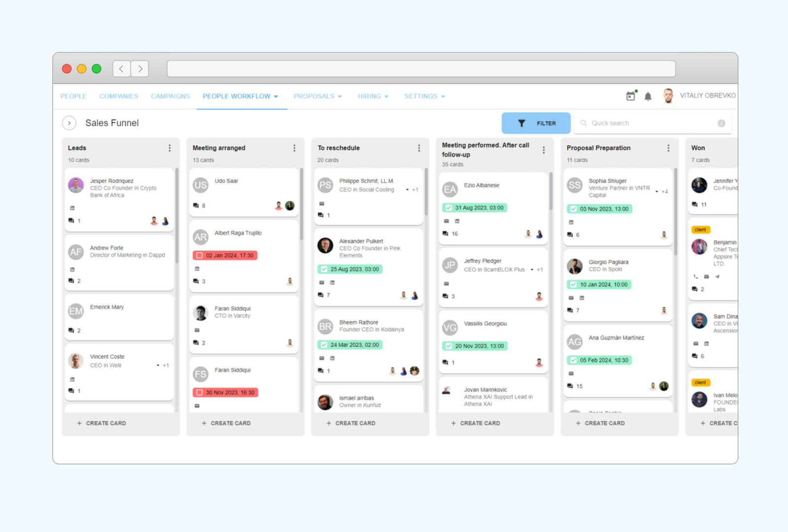788x532 pixels.
Task: Click the Filter button
Action: pyautogui.click(x=536, y=123)
